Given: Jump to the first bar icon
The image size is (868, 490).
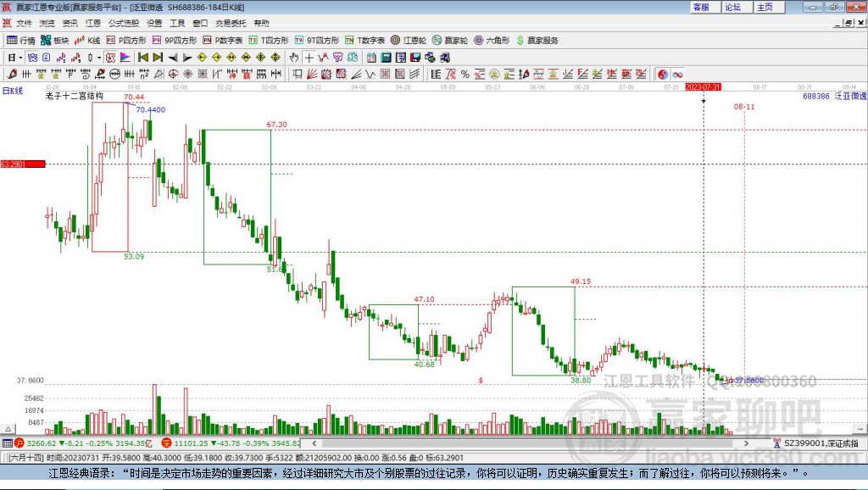Looking at the screenshot, I should (143, 58).
